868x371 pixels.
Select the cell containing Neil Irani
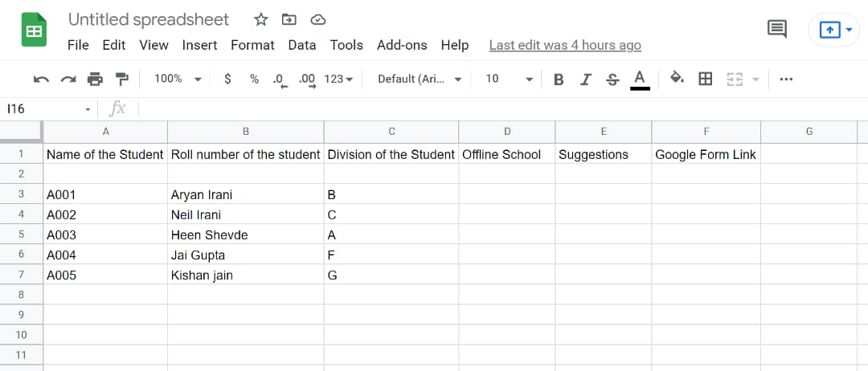(246, 214)
